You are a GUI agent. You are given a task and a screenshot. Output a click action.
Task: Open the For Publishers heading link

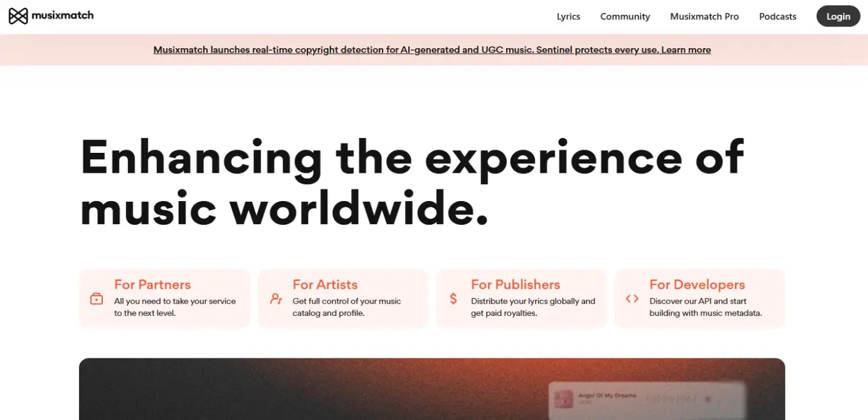(516, 284)
